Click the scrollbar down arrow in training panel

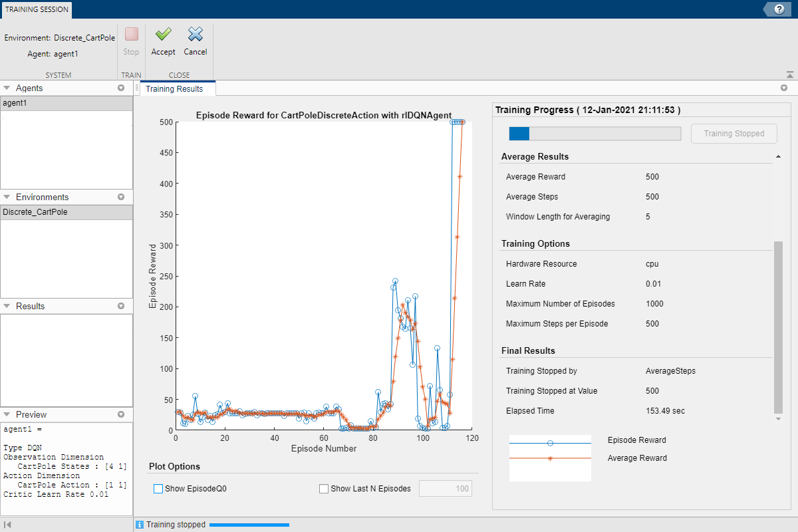[778, 419]
